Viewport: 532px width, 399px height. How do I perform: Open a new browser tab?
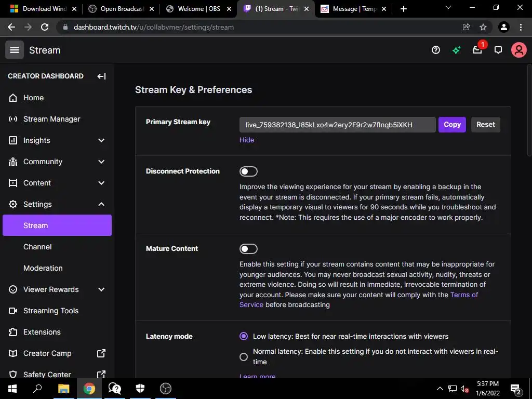click(403, 9)
